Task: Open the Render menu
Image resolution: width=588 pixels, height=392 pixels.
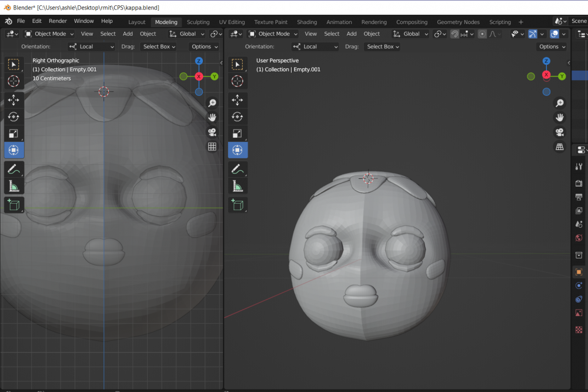Action: pyautogui.click(x=57, y=21)
